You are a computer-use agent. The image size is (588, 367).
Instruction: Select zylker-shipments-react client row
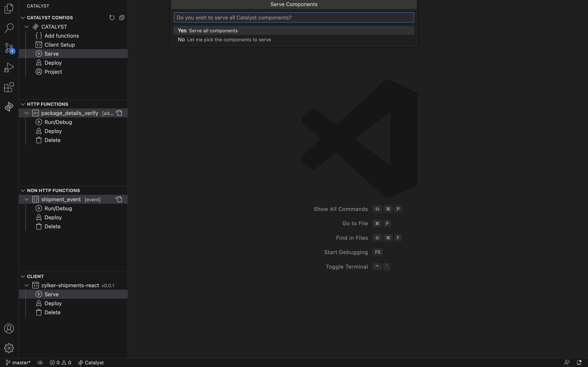click(73, 285)
